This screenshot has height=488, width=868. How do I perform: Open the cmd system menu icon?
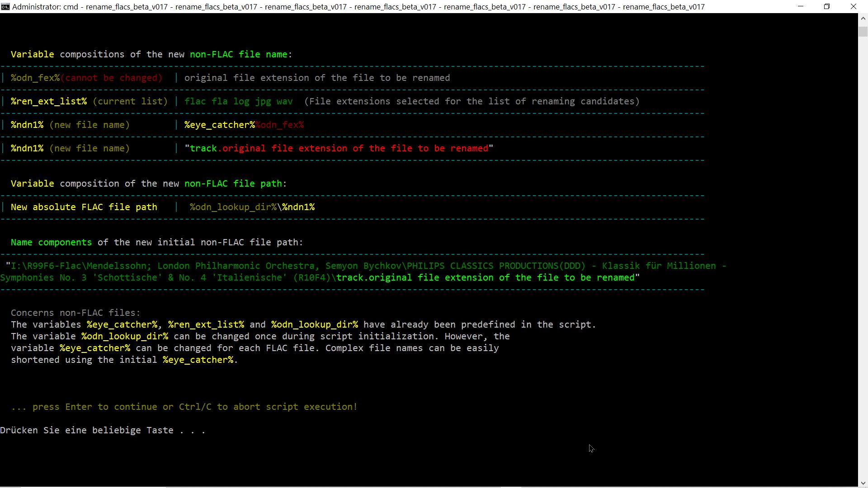pyautogui.click(x=5, y=6)
